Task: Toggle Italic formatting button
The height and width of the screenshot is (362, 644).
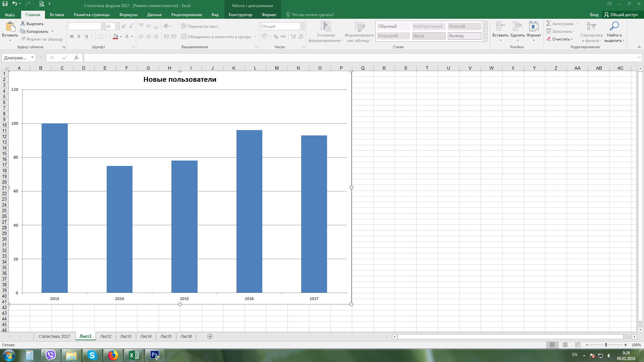Action: (79, 37)
